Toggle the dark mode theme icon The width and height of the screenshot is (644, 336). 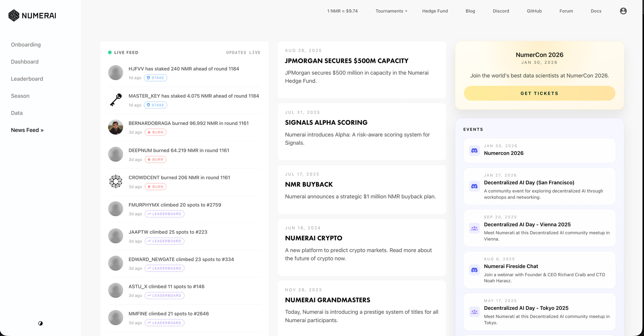pyautogui.click(x=41, y=323)
